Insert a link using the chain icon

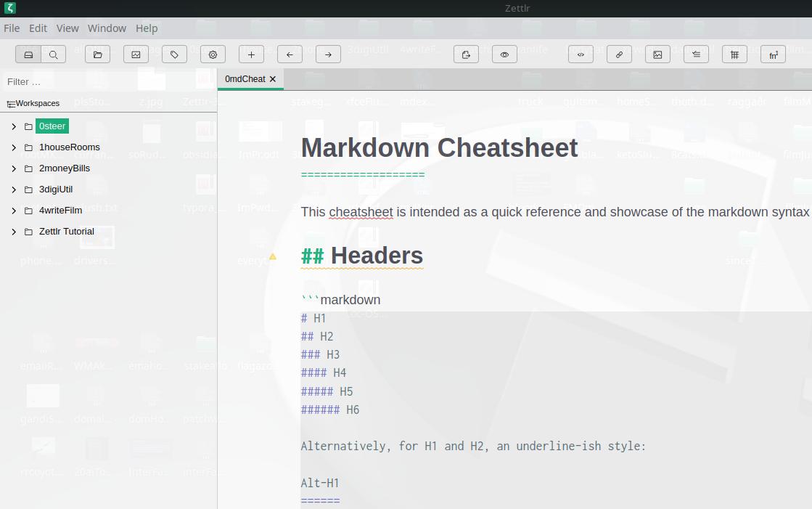pyautogui.click(x=620, y=54)
